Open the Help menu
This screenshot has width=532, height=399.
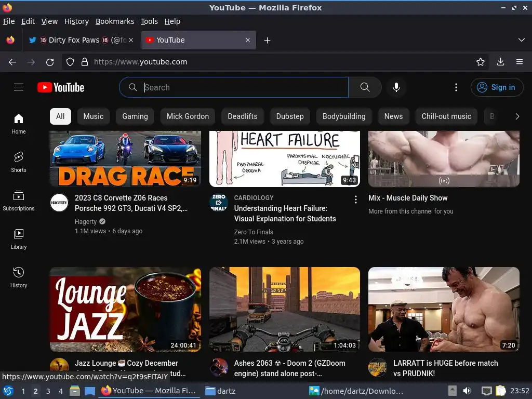click(172, 21)
